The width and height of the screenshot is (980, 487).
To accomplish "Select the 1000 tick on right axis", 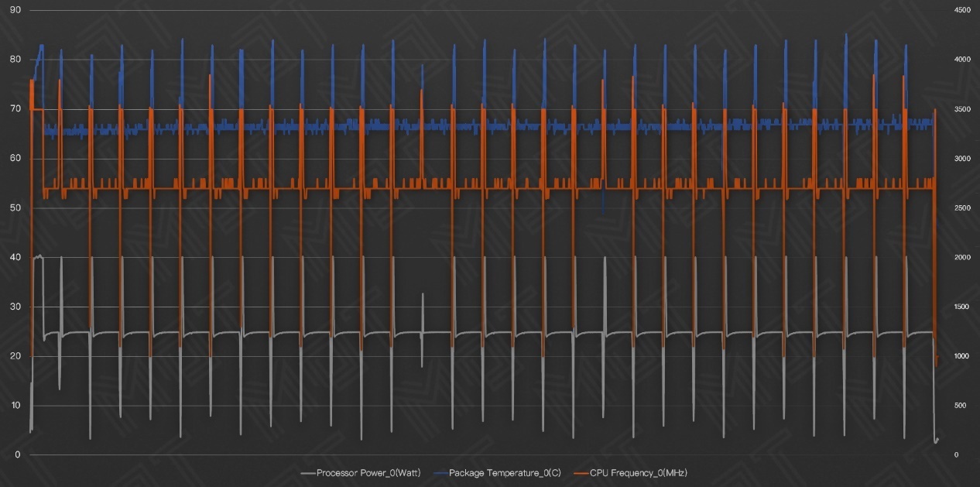I will 962,356.
